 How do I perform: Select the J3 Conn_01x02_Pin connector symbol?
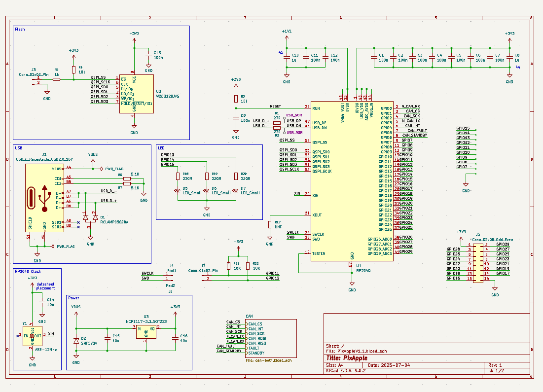[36, 81]
